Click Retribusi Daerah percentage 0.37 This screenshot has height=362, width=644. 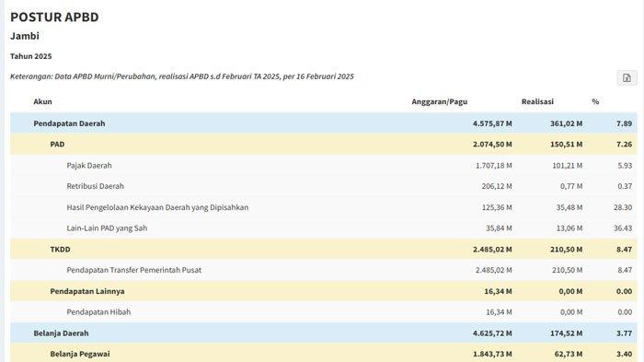click(x=625, y=186)
